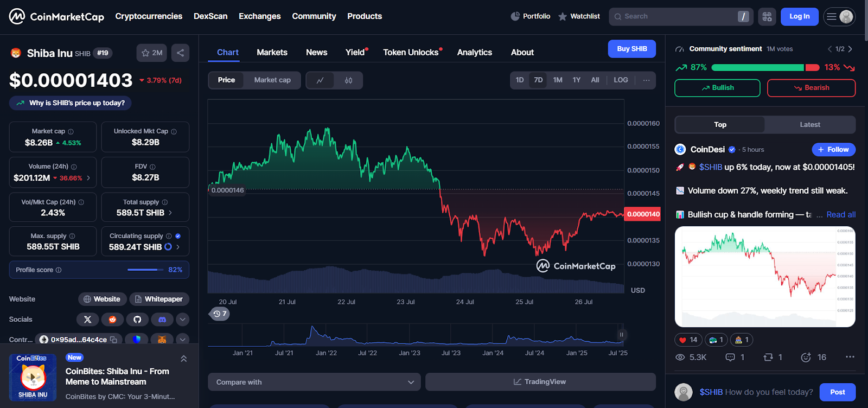Click the share icon beside Shiba Inu title
This screenshot has width=868, height=408.
tap(180, 53)
